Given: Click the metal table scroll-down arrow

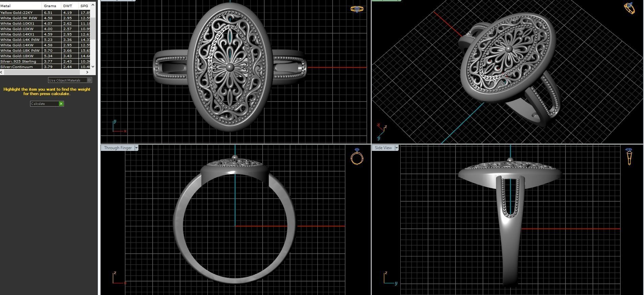Looking at the screenshot, I should coord(93,67).
